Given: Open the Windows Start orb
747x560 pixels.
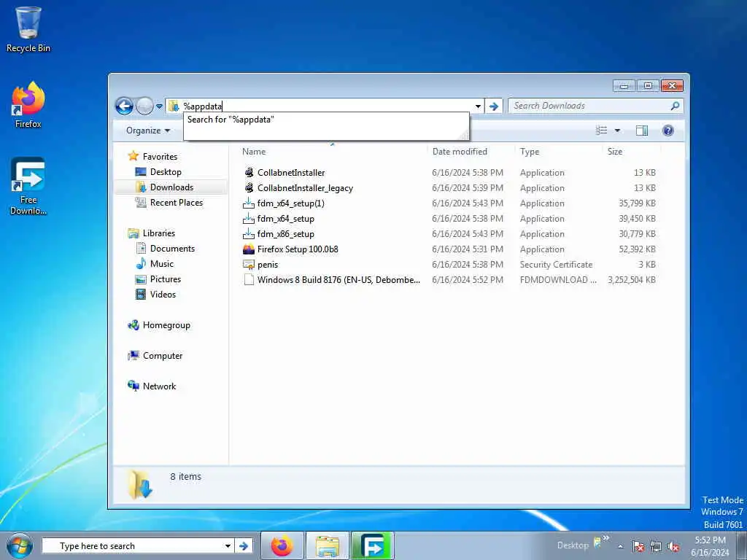Looking at the screenshot, I should (20, 545).
